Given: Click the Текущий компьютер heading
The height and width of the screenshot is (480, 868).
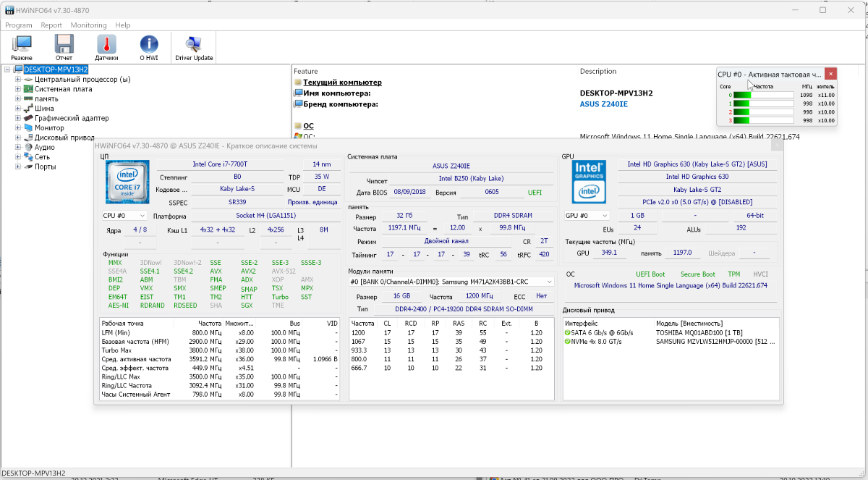Looking at the screenshot, I should [342, 83].
